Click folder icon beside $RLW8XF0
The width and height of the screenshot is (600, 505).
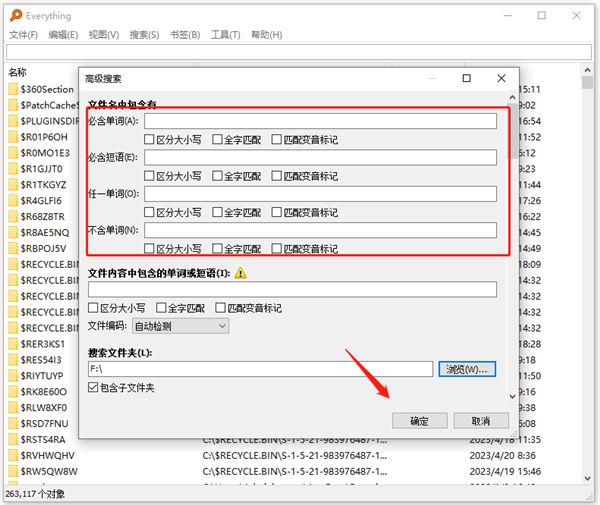(13, 408)
